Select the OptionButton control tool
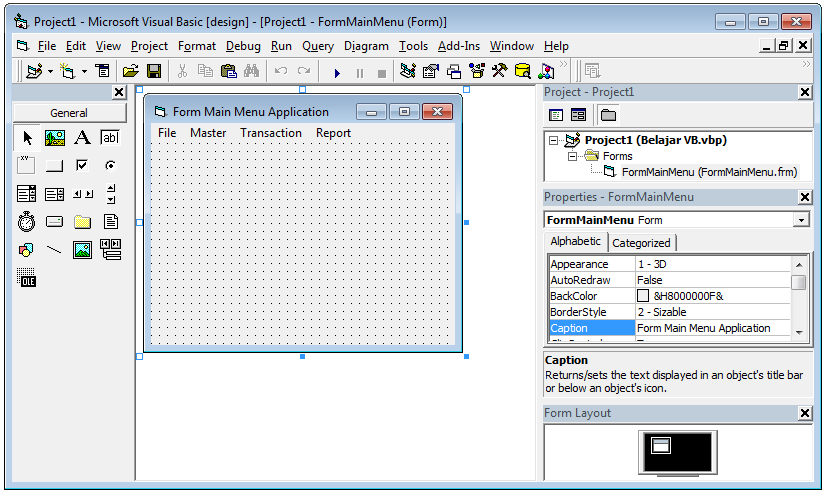 pyautogui.click(x=110, y=165)
